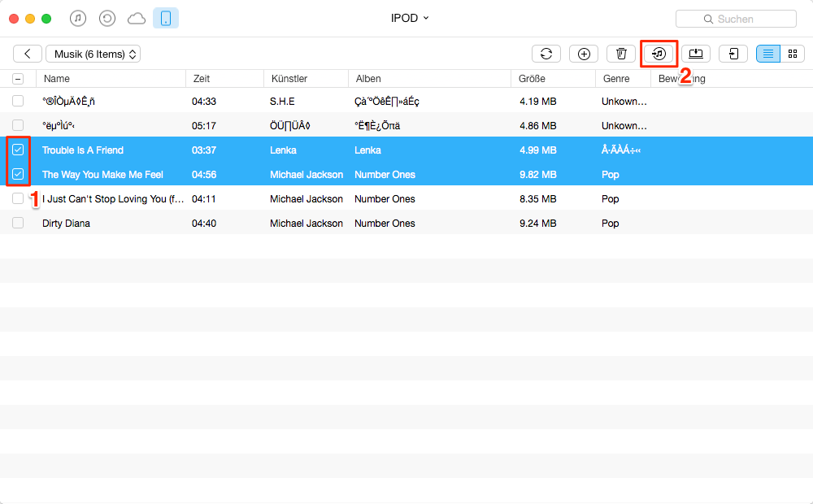
Task: Click the S.H.E artist cell
Action: pos(282,102)
